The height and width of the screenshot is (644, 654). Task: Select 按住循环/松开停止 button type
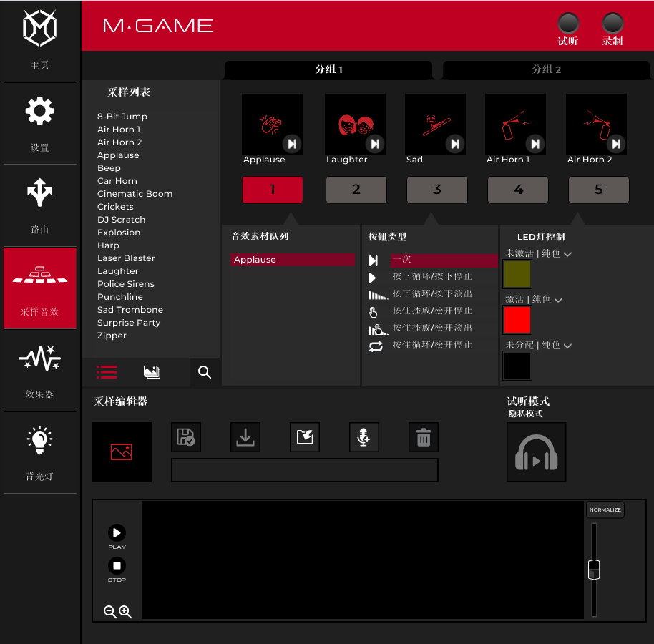(432, 346)
